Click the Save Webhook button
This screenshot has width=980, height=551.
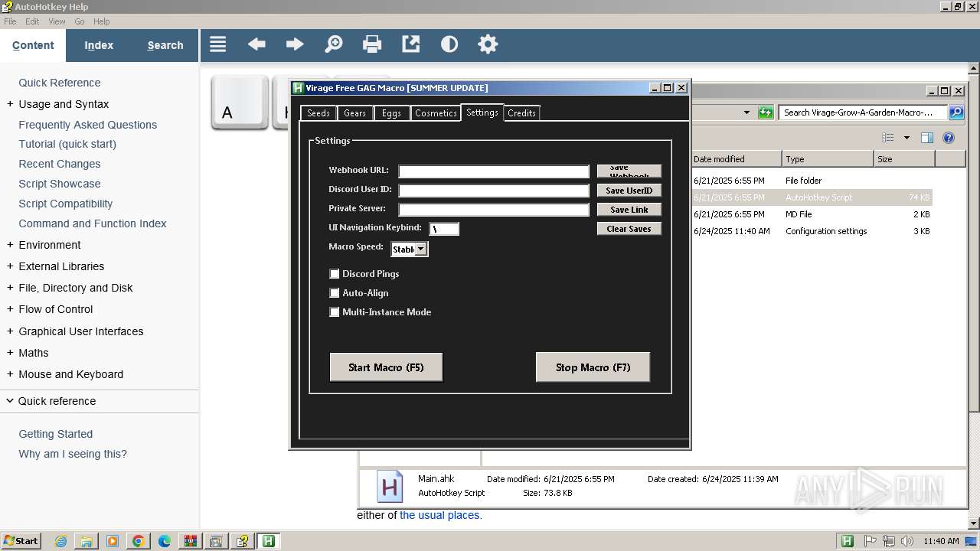point(629,171)
